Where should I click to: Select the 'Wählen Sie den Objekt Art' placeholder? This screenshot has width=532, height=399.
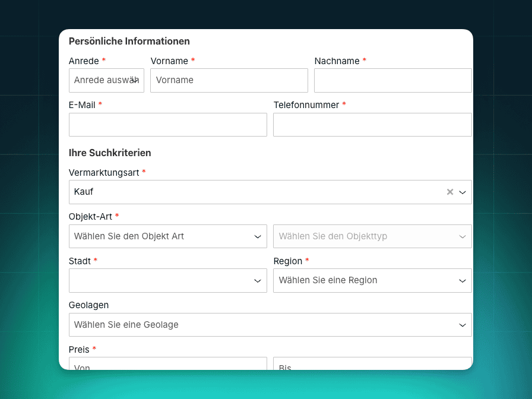point(129,236)
